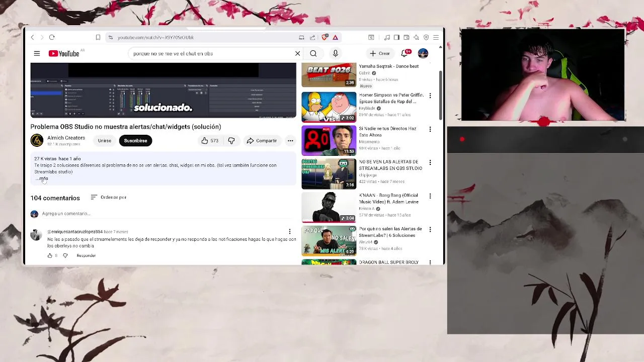Open Brave Rewards triangle icon

pos(335,37)
